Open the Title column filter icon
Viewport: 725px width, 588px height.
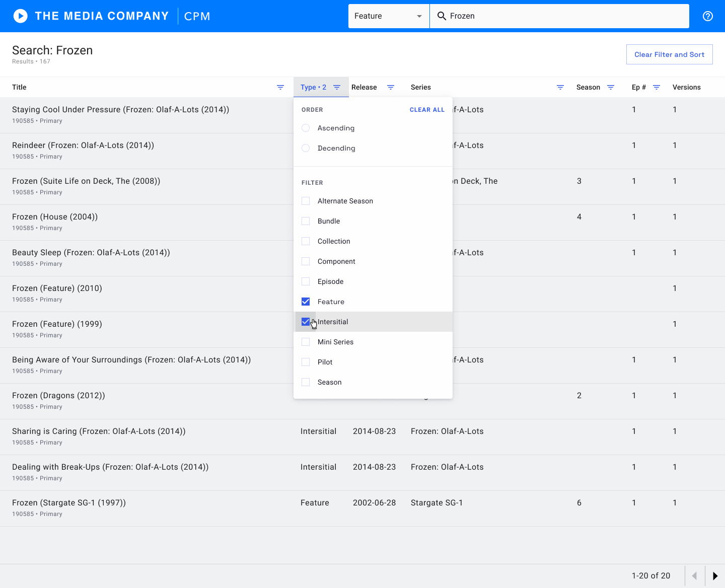tap(280, 87)
